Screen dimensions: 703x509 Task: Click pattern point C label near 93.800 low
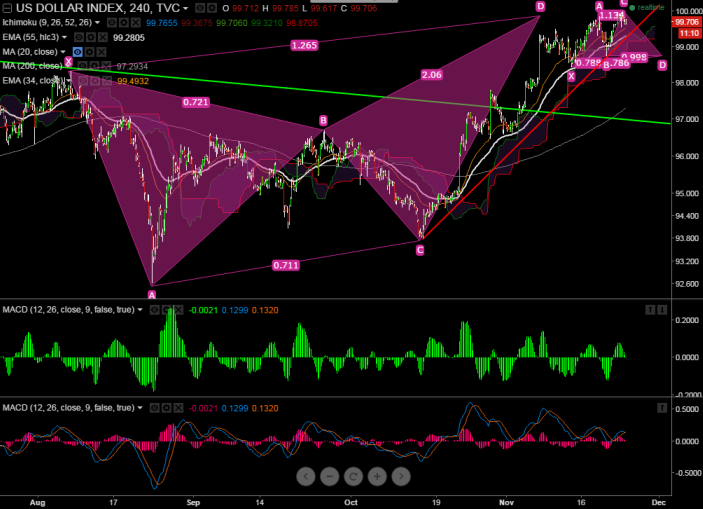click(420, 250)
